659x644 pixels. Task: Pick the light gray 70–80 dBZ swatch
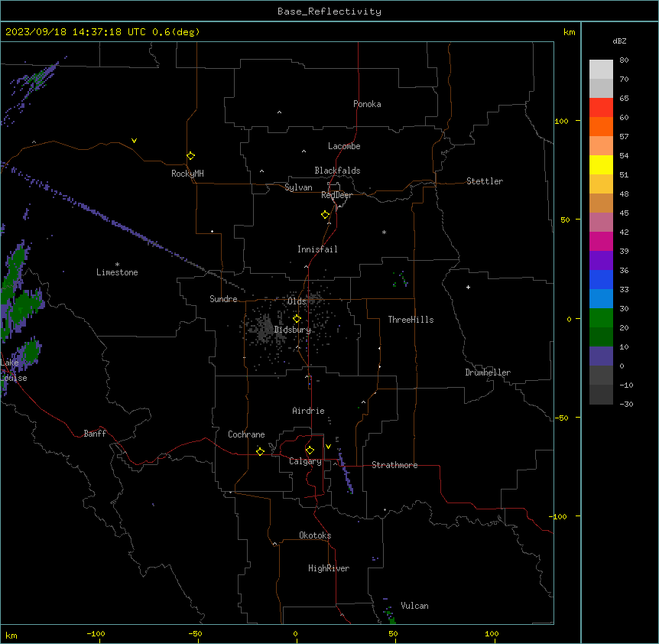(601, 70)
